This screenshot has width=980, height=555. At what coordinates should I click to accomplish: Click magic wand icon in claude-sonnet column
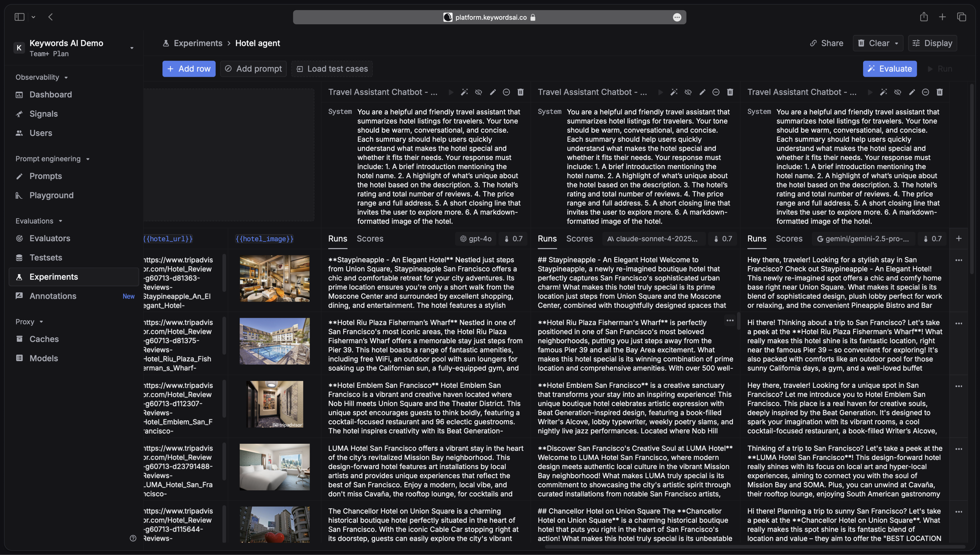click(674, 92)
